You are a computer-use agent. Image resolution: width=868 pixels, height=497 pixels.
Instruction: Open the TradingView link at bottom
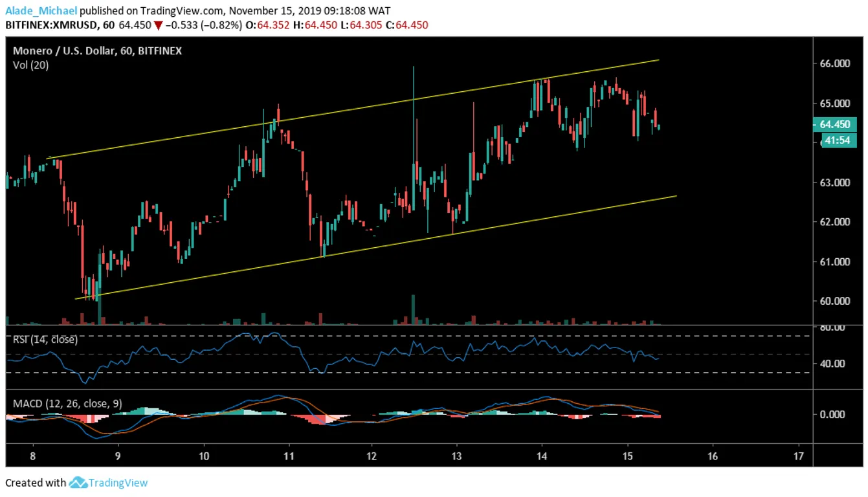pos(118,483)
